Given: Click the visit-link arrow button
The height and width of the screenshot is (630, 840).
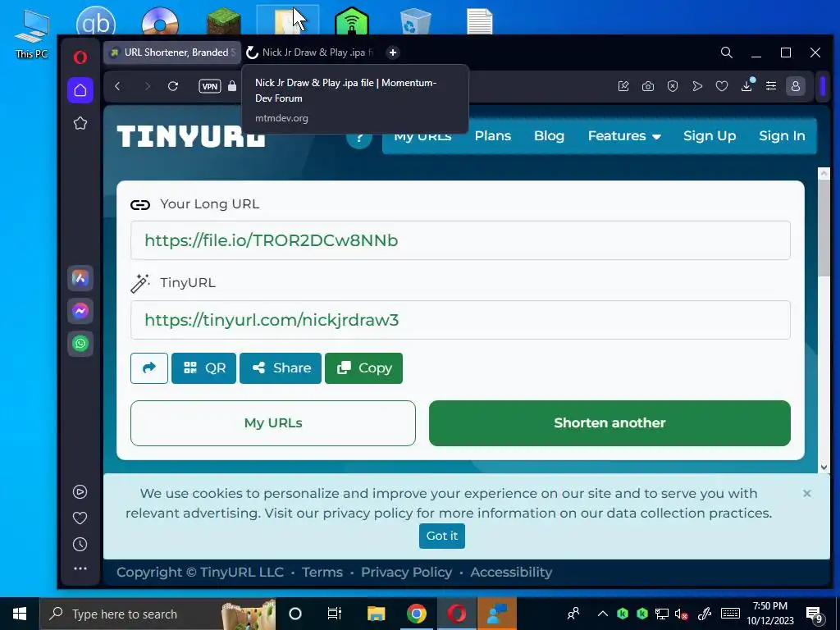Looking at the screenshot, I should [149, 368].
